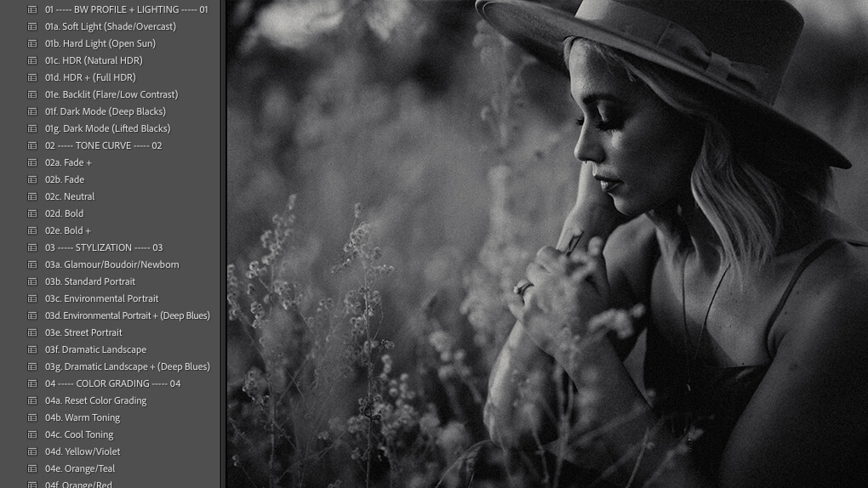This screenshot has width=868, height=488.
Task: Apply 01f. Dark Mode (Deep Blacks)
Action: tap(105, 111)
